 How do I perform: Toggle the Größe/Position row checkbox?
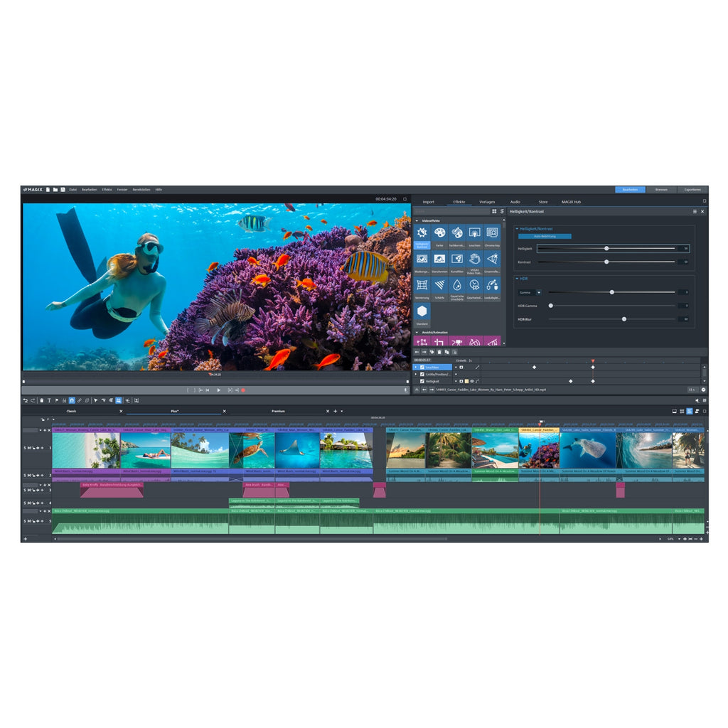422,374
